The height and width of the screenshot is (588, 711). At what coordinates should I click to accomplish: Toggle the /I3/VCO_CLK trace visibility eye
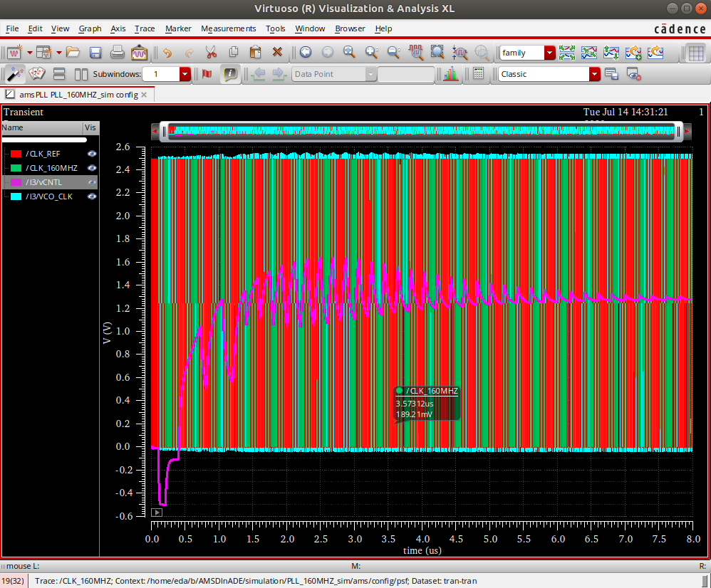click(x=91, y=196)
